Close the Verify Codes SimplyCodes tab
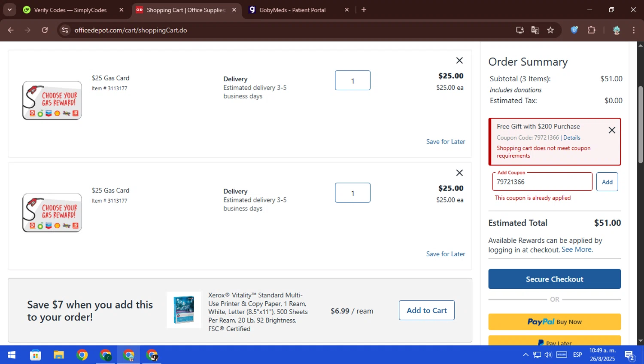 [122, 10]
